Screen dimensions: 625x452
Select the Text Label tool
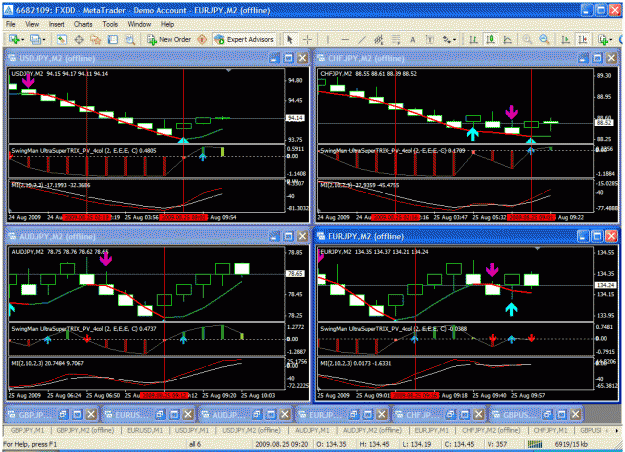[430, 39]
